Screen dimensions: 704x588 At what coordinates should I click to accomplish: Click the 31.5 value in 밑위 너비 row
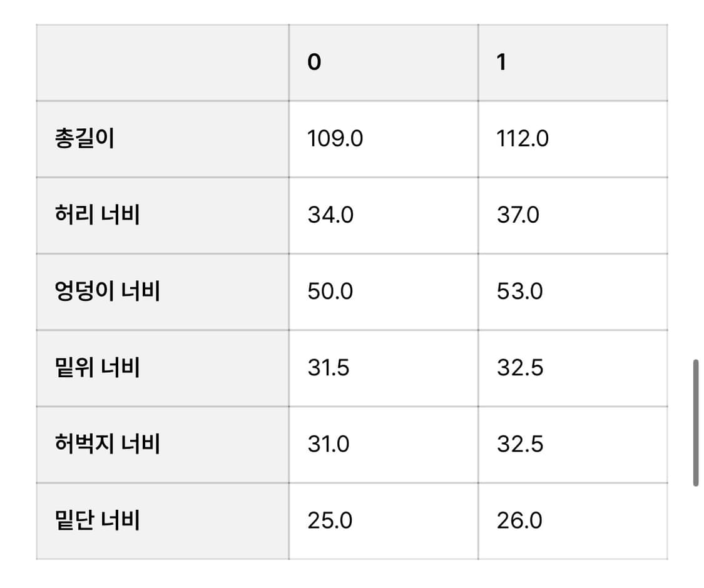coord(329,368)
